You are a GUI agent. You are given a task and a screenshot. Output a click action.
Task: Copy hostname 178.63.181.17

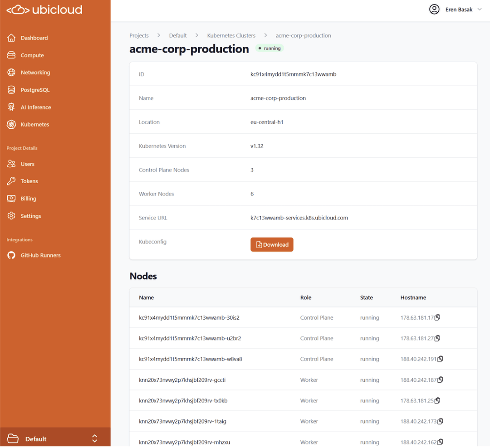437,317
